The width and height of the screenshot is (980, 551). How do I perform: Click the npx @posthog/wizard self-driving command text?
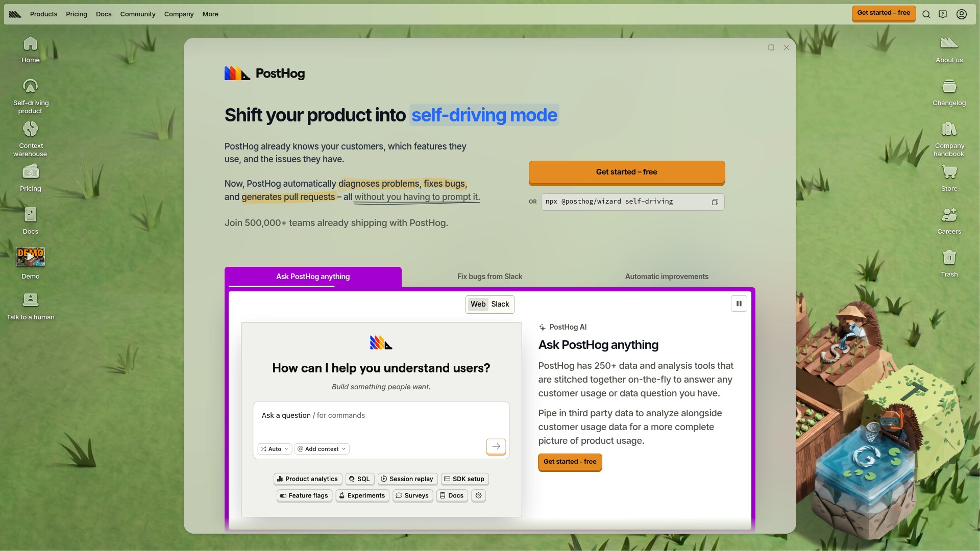pyautogui.click(x=609, y=202)
